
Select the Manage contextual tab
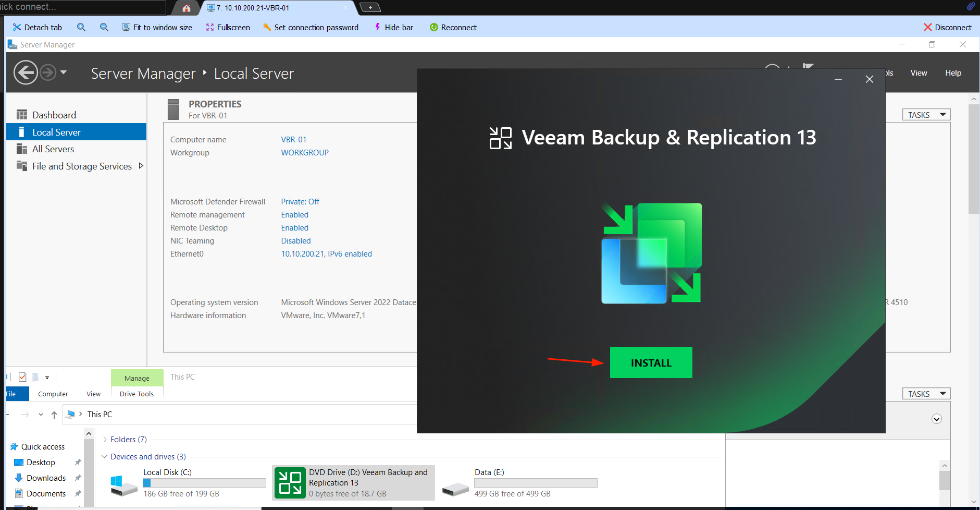137,378
